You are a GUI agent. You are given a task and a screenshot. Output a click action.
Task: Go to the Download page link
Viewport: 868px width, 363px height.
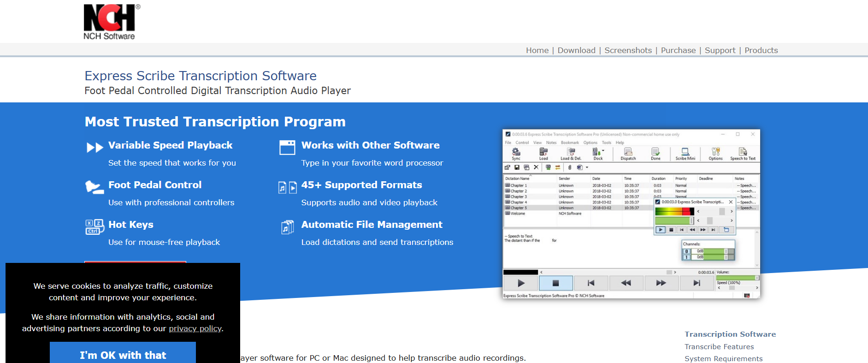[576, 50]
